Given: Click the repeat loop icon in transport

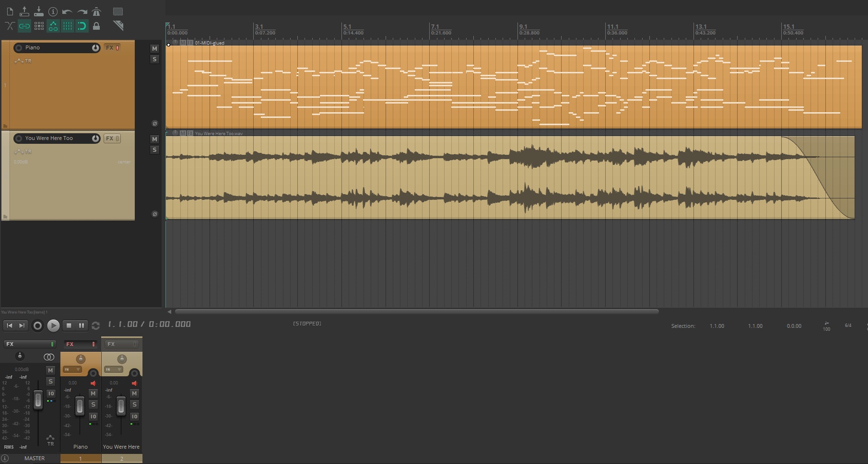Looking at the screenshot, I should coord(95,325).
